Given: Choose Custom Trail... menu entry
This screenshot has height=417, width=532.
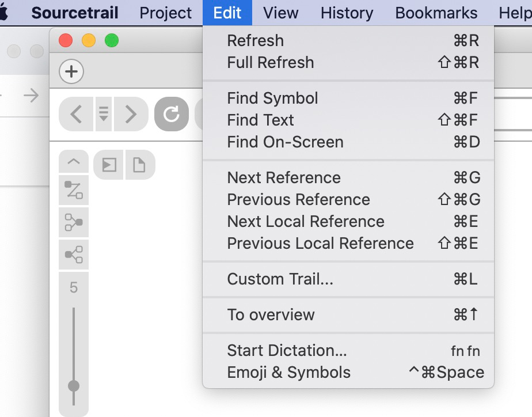Looking at the screenshot, I should click(x=280, y=279).
